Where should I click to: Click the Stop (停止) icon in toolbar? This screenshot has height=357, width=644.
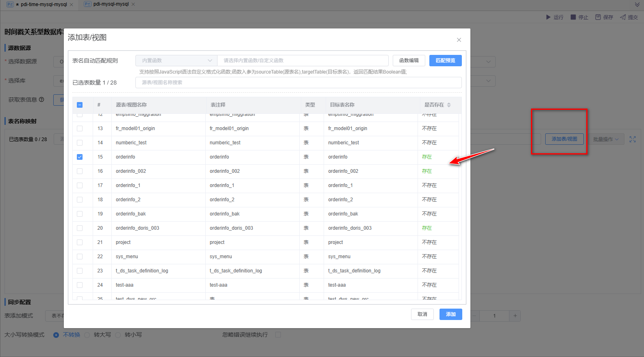(573, 17)
